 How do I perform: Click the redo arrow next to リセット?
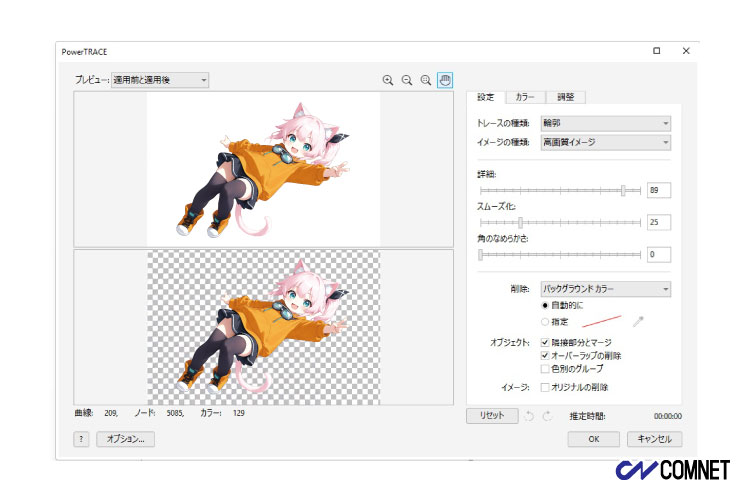coord(547,416)
